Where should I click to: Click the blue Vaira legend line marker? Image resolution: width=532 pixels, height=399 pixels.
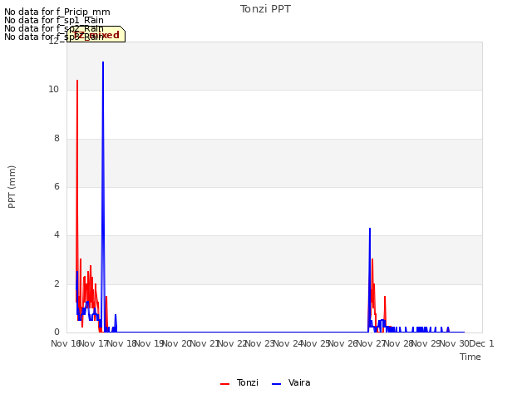pos(277,384)
